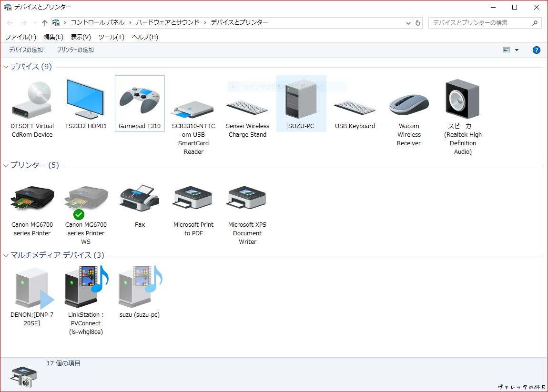
Task: Click the forward navigation arrow
Action: [x=23, y=23]
